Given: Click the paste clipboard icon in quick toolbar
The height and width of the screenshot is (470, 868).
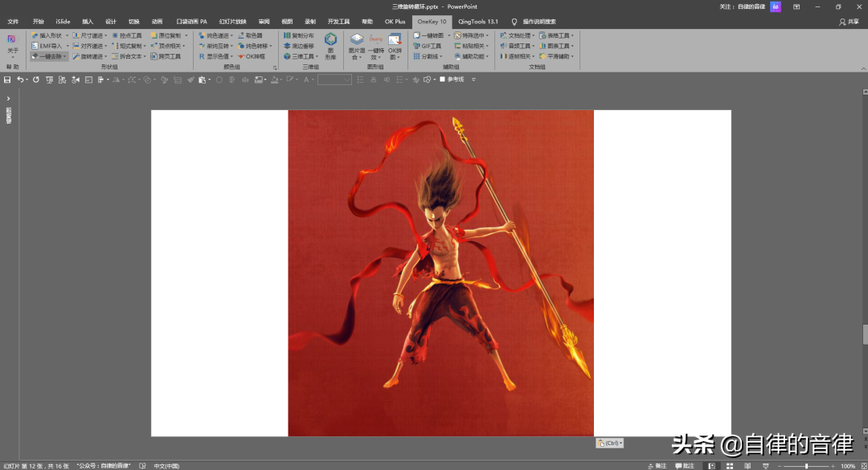Looking at the screenshot, I should point(202,80).
